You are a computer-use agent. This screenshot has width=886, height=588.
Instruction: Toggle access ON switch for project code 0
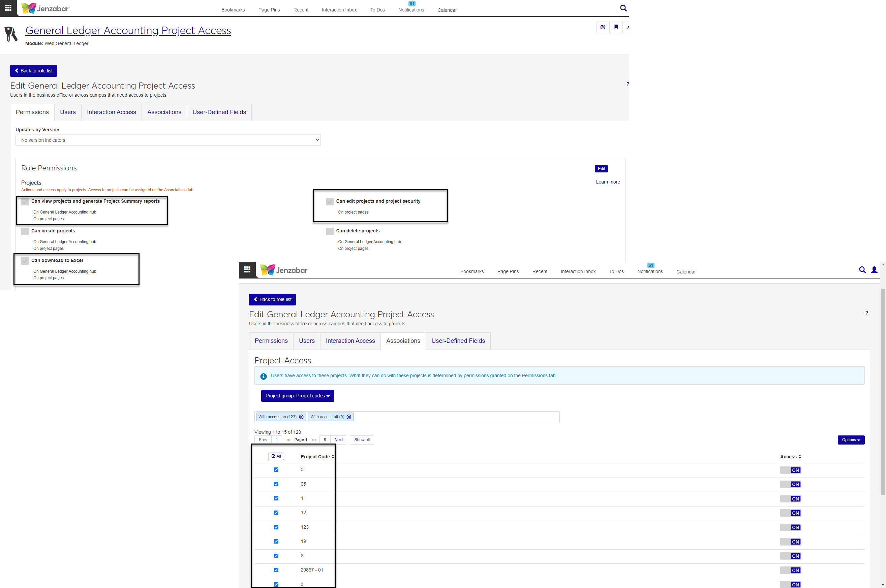790,470
